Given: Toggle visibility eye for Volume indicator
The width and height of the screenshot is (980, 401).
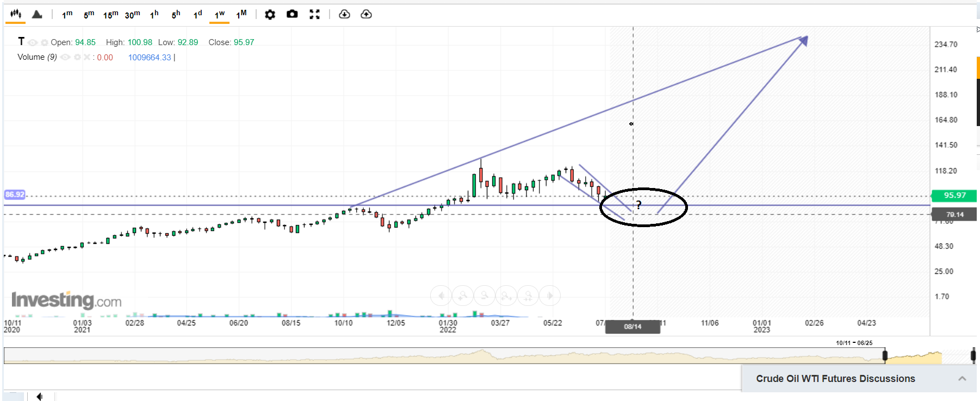Looking at the screenshot, I should click(66, 57).
